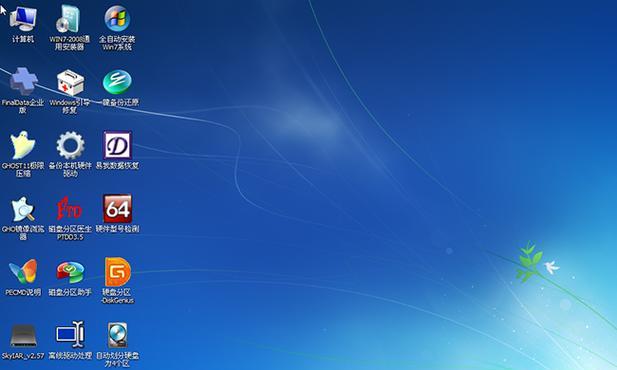Viewport: 617px width, 370px height.
Task: Click the green leaves on the wallpaper
Action: [x=528, y=262]
